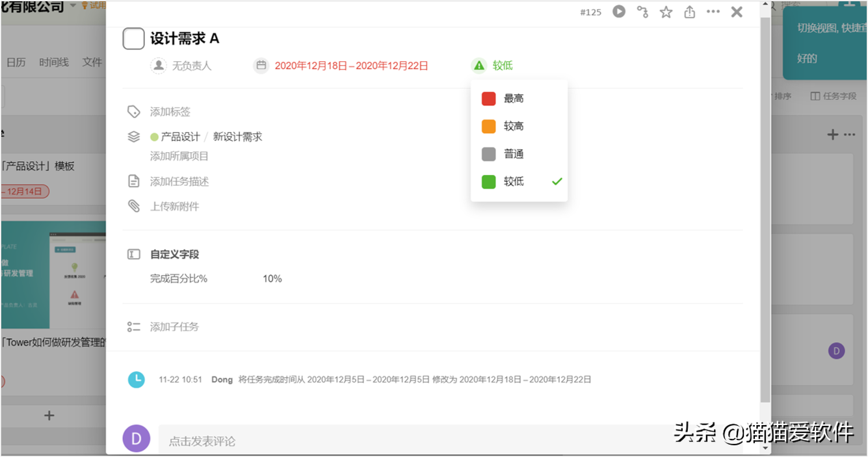This screenshot has height=457, width=868.
Task: Click the play icon in the dialog header
Action: click(x=618, y=12)
